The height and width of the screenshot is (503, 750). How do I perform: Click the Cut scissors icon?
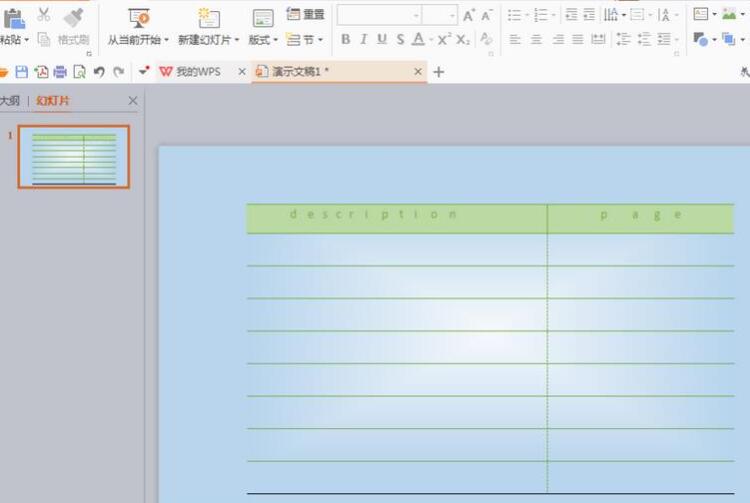click(x=44, y=14)
